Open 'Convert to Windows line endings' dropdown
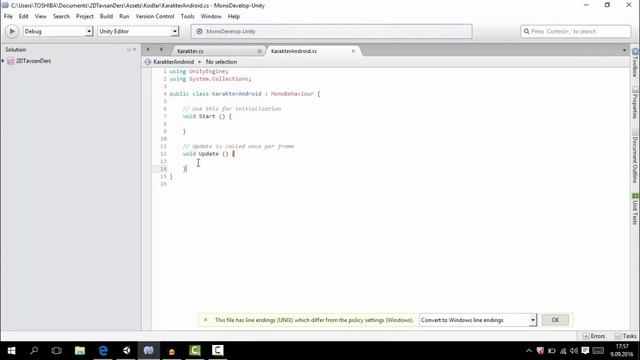 (478, 320)
